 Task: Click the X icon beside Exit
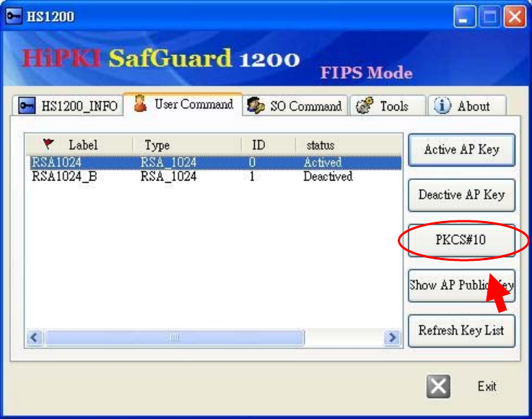438,386
